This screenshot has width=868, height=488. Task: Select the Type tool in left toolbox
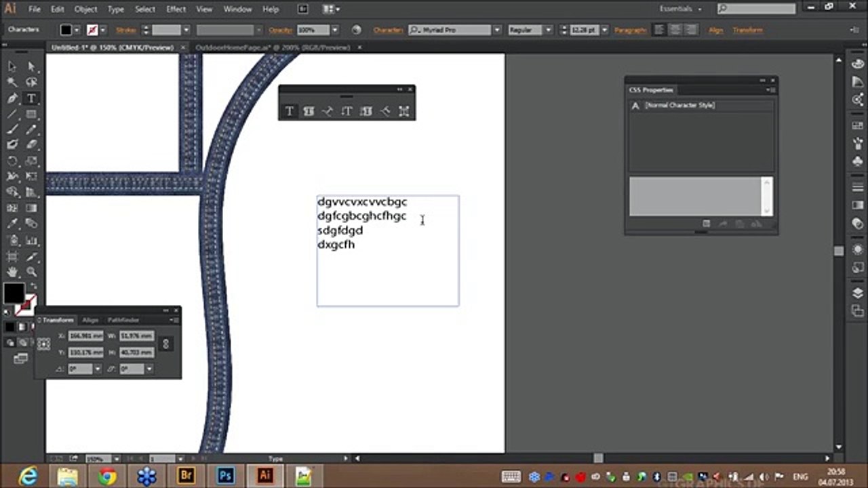(x=31, y=98)
